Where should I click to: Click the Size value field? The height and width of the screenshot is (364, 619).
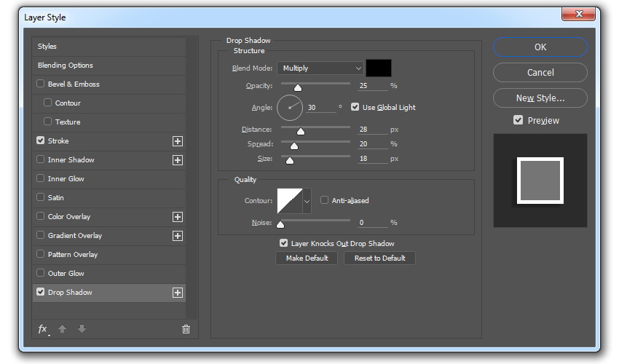coord(373,159)
